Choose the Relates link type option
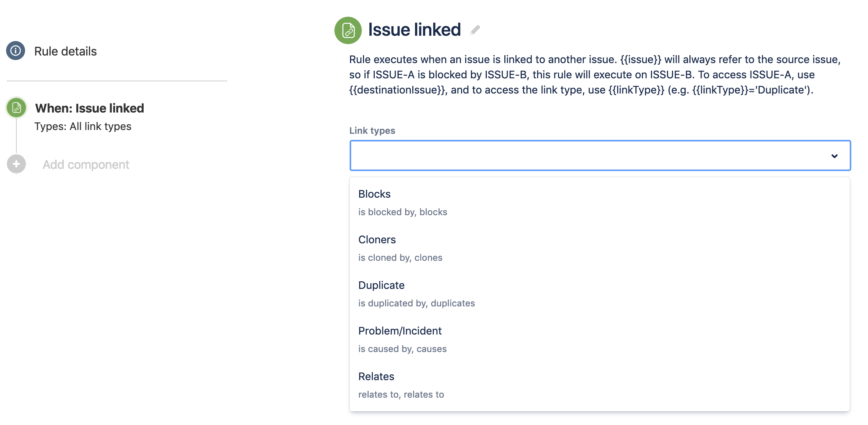The image size is (868, 425). coord(376,377)
